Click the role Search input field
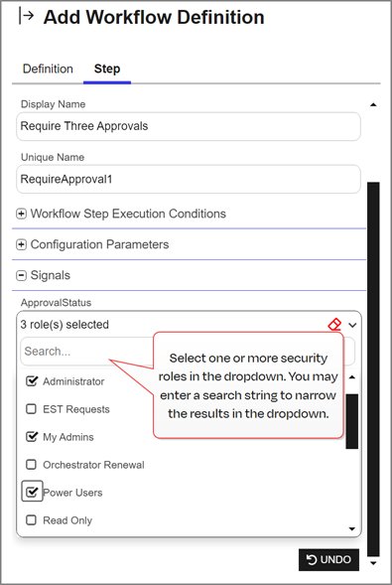Screen dimensions: 392x585 tap(87, 351)
